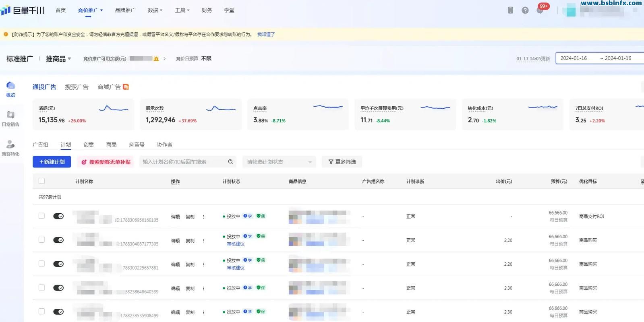Click the 学 status icon for plan 38238648640539

[248, 288]
